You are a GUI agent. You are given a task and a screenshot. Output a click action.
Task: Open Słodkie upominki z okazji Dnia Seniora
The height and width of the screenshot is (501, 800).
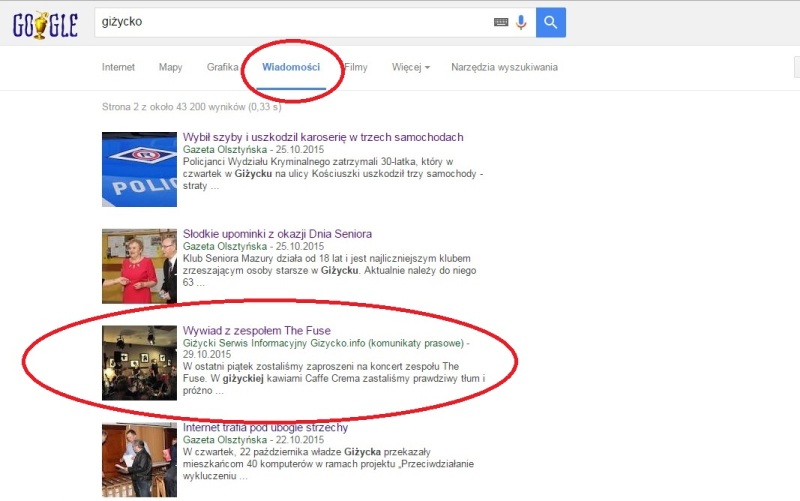277,234
